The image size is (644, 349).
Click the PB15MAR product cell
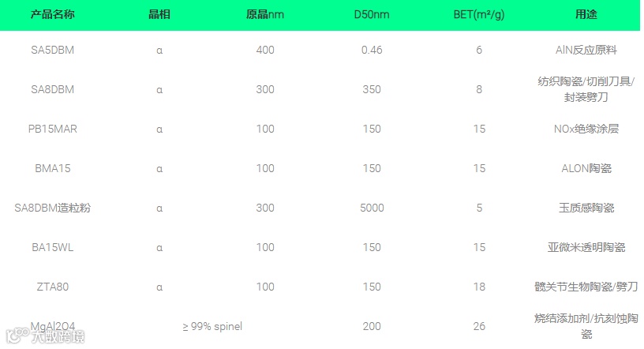53,129
